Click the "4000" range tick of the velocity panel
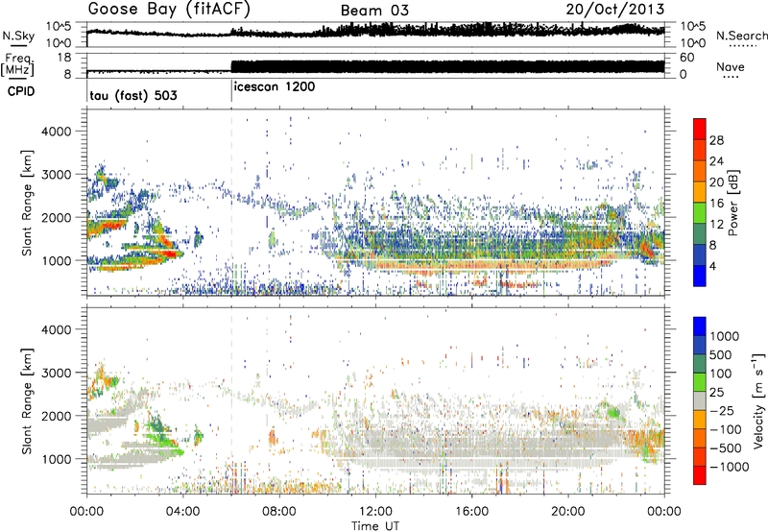Screen dimensions: 768x532 [56, 329]
